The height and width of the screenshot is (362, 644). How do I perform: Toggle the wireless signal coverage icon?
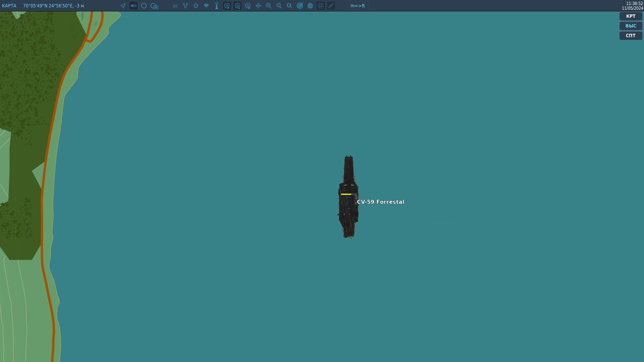(x=206, y=6)
